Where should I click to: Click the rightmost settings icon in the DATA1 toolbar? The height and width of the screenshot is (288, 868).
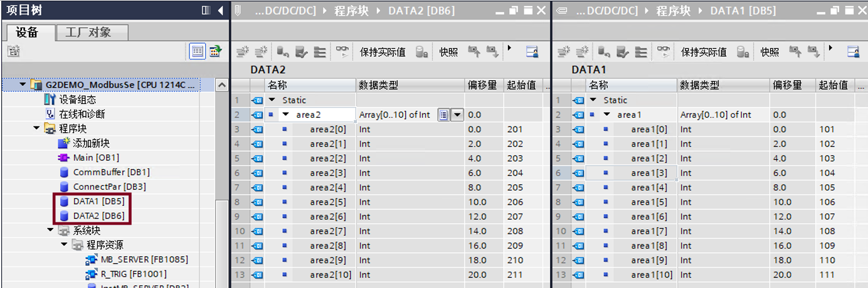[853, 52]
